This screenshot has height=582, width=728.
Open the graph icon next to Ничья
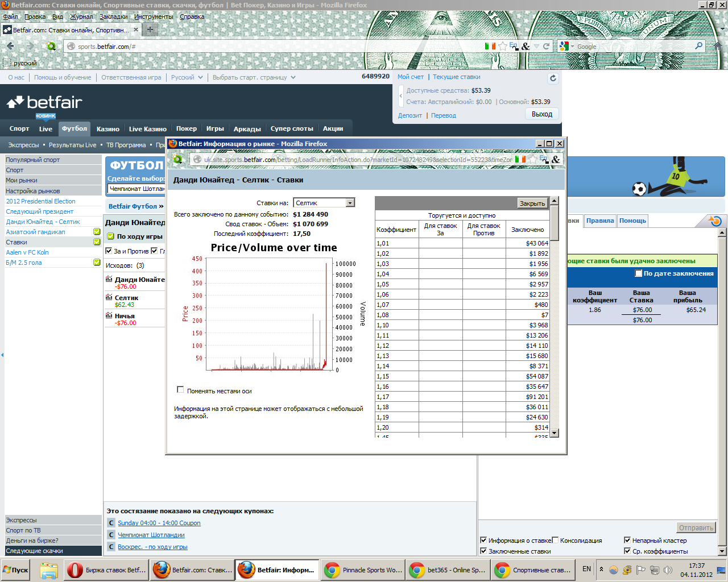(x=109, y=315)
